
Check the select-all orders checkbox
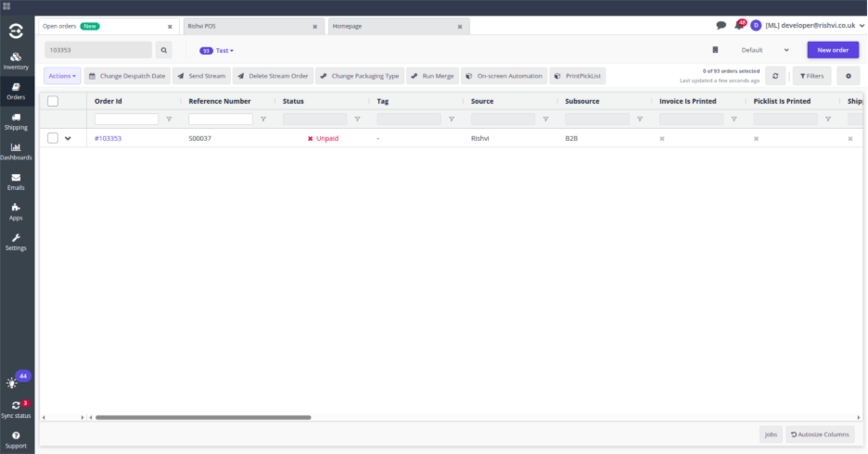(x=53, y=101)
